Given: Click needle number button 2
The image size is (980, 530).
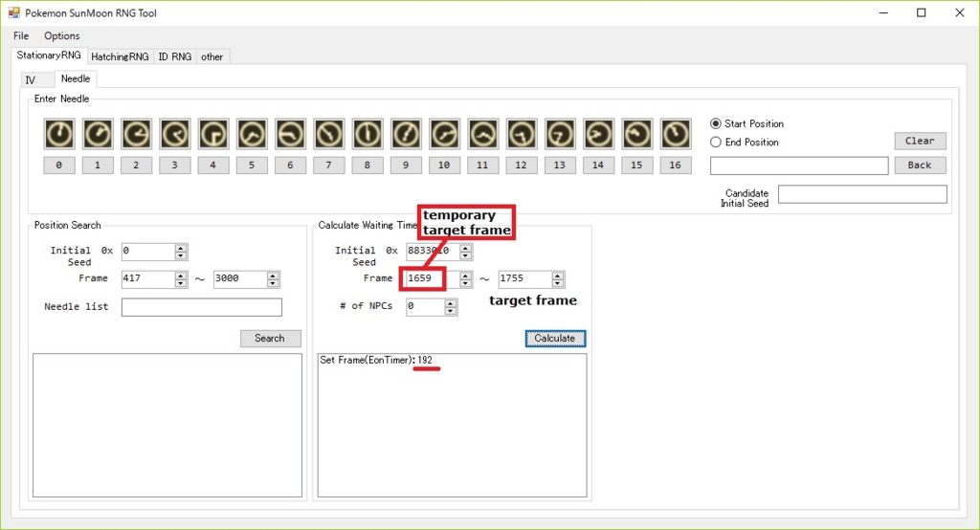Looking at the screenshot, I should [x=136, y=165].
